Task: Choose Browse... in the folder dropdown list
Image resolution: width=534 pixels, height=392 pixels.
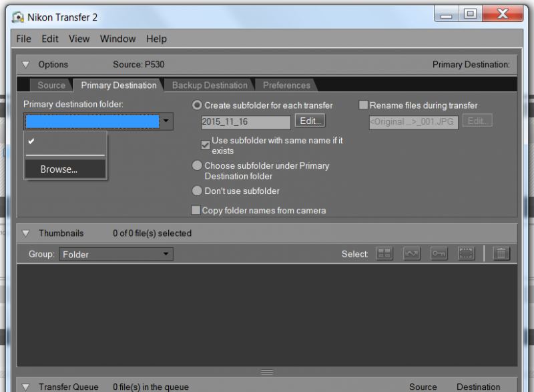Action: coord(65,169)
